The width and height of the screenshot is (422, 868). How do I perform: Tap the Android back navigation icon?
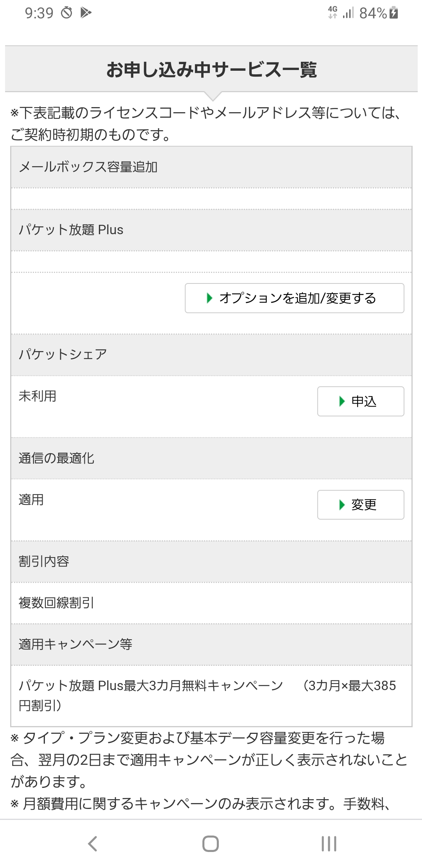[93, 843]
